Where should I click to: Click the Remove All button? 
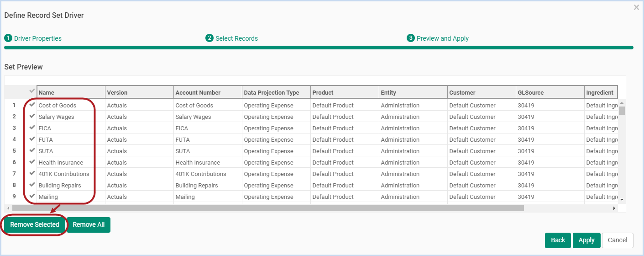pyautogui.click(x=89, y=225)
